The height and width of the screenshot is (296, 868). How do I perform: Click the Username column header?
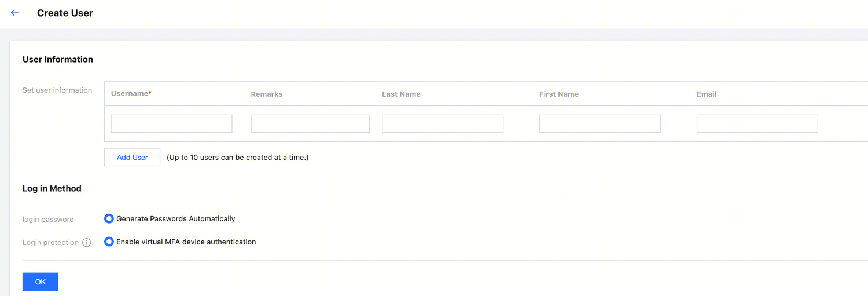pyautogui.click(x=131, y=94)
